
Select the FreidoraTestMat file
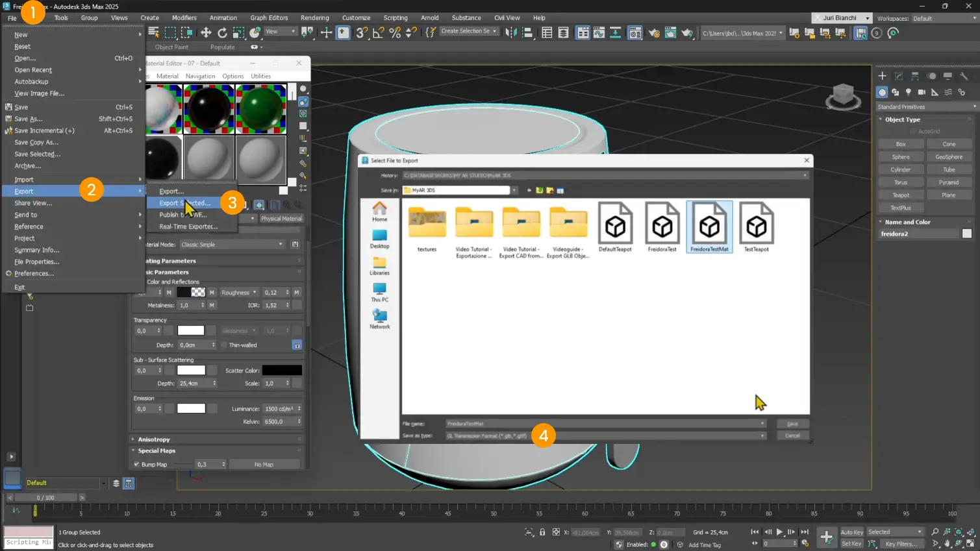pos(709,227)
